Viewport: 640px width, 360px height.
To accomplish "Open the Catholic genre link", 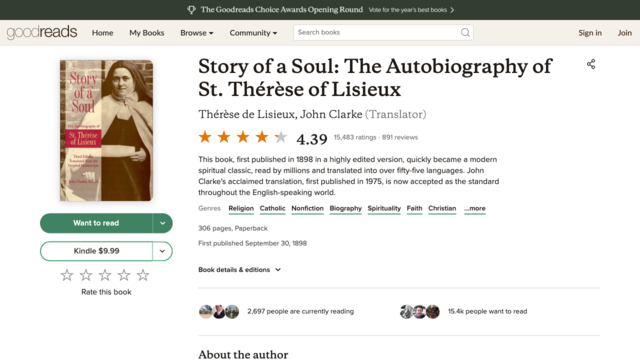I will 272,208.
